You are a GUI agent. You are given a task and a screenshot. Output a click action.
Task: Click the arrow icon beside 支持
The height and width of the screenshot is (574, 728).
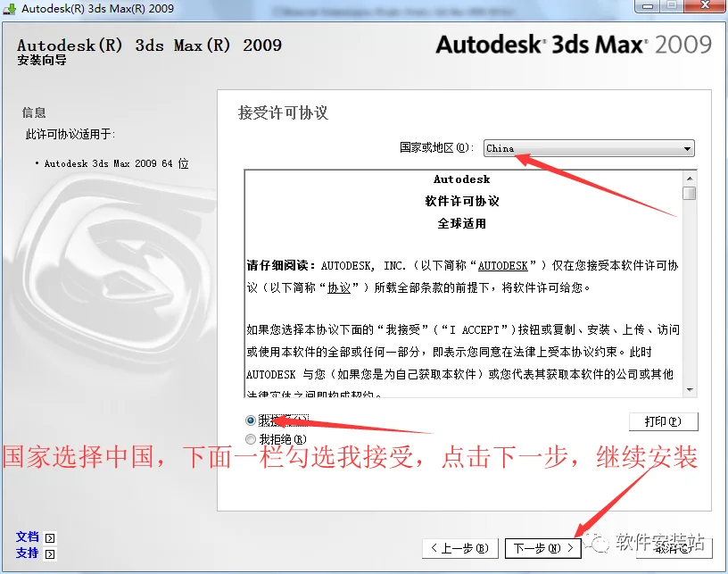tap(50, 554)
